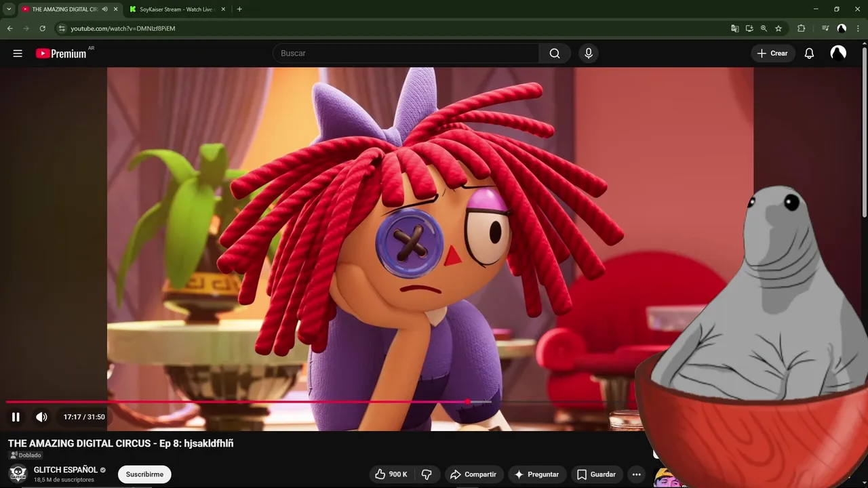Open more actions three-dot menu
868x488 pixels.
tap(636, 474)
